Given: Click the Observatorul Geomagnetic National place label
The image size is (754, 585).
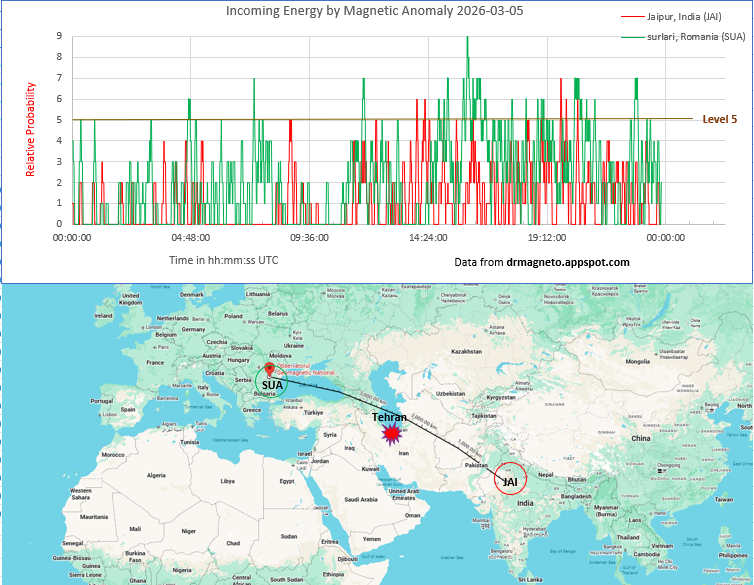Looking at the screenshot, I should (307, 370).
